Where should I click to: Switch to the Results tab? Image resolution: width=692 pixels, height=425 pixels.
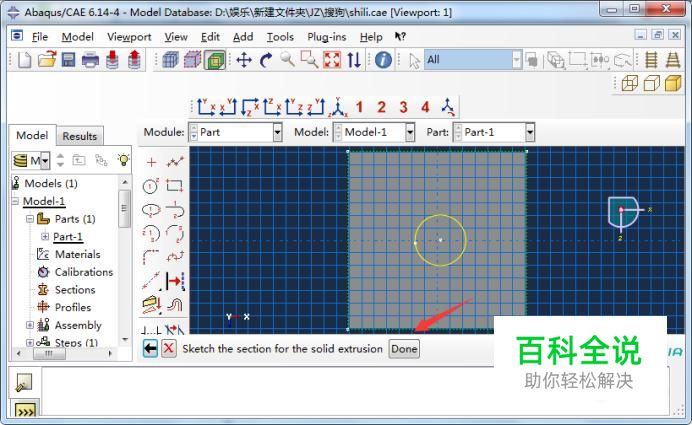tap(79, 136)
